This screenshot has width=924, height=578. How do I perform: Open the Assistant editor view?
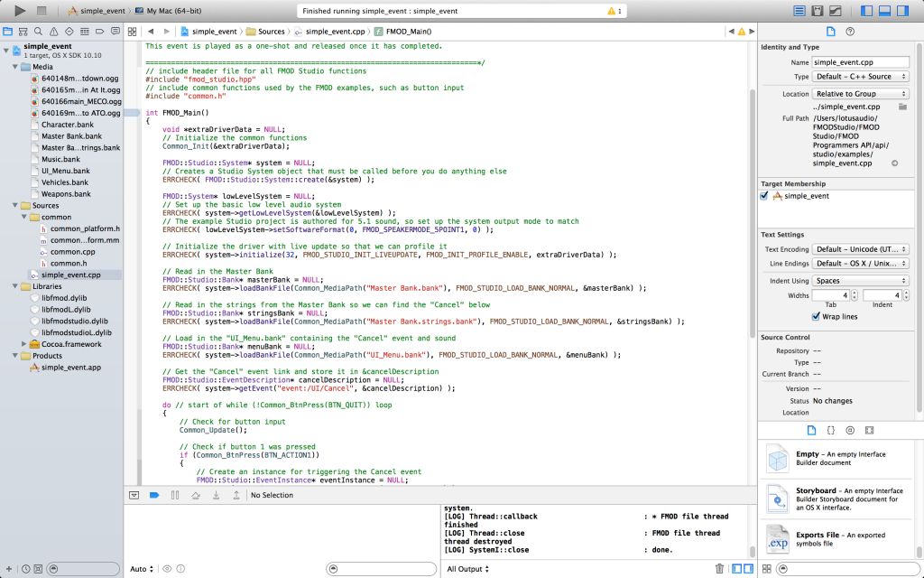(817, 11)
